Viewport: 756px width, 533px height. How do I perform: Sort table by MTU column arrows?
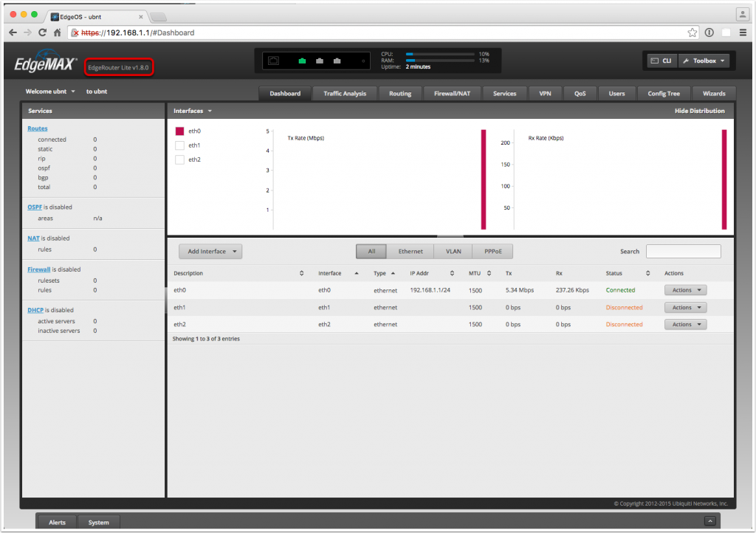(x=489, y=273)
